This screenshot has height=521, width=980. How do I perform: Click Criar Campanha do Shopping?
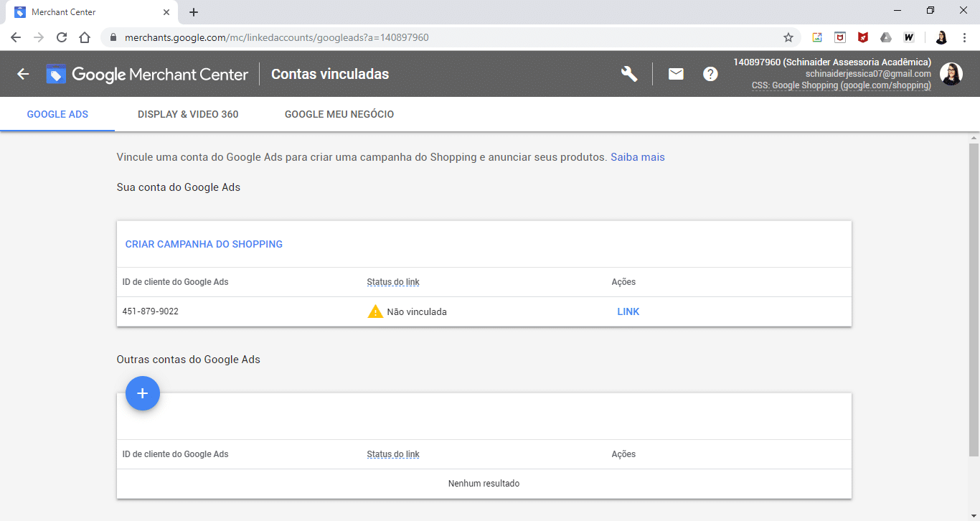click(x=204, y=244)
